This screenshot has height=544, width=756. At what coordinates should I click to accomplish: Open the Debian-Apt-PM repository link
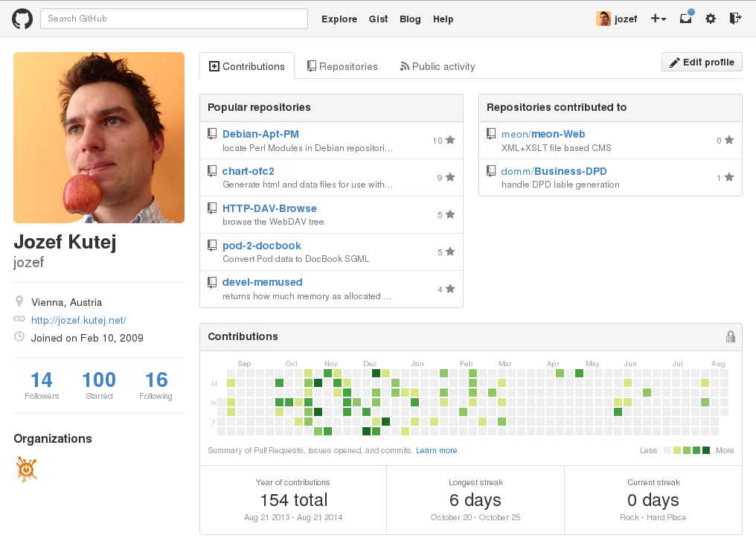(260, 134)
